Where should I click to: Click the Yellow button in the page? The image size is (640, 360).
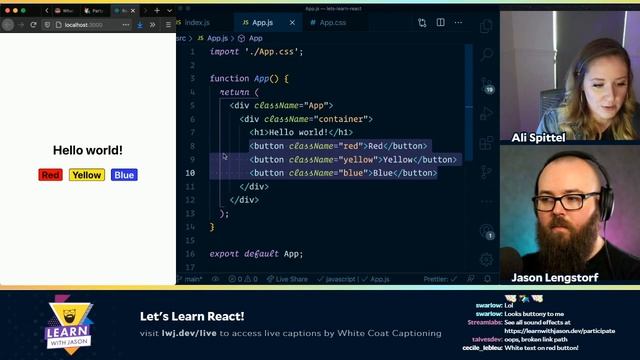pos(87,175)
